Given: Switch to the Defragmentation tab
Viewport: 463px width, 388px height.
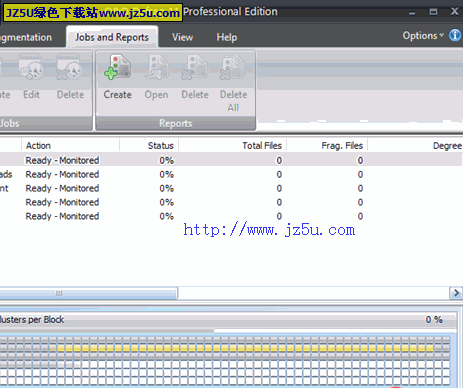Looking at the screenshot, I should point(26,37).
